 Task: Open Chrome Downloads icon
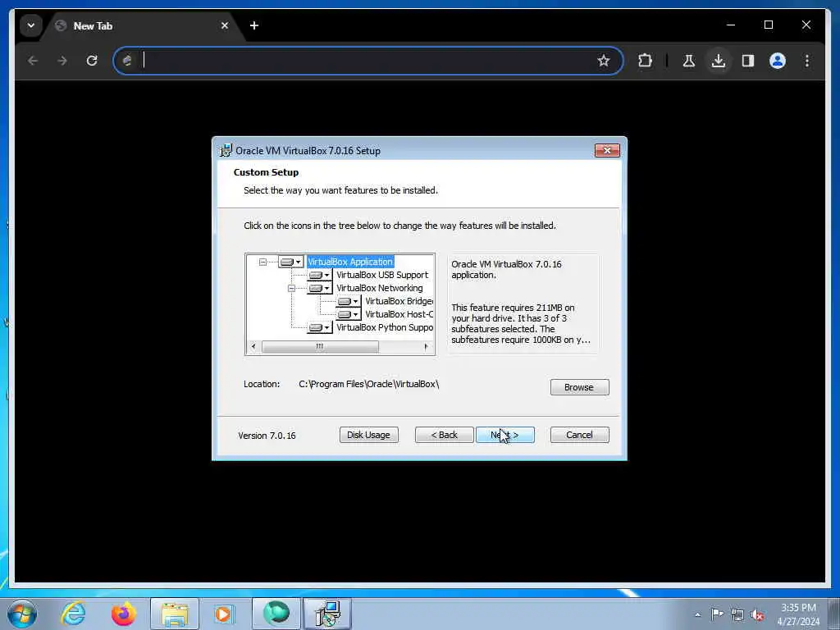click(719, 61)
